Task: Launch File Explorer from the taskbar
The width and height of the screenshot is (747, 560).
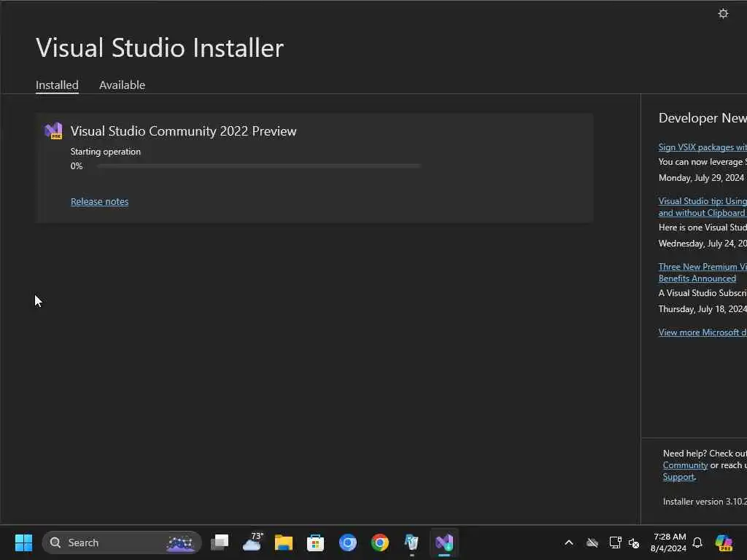Action: [284, 542]
